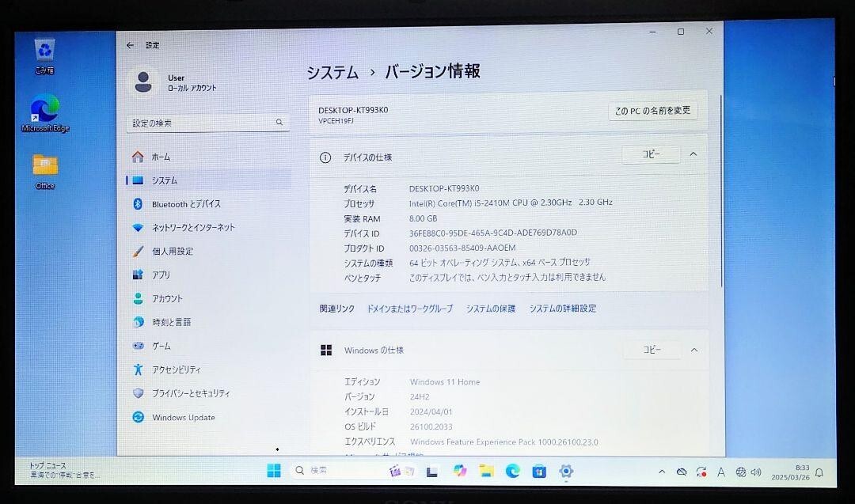Image resolution: width=855 pixels, height=504 pixels.
Task: Click the Windows logo beside Windows の仕様
Action: pyautogui.click(x=326, y=351)
